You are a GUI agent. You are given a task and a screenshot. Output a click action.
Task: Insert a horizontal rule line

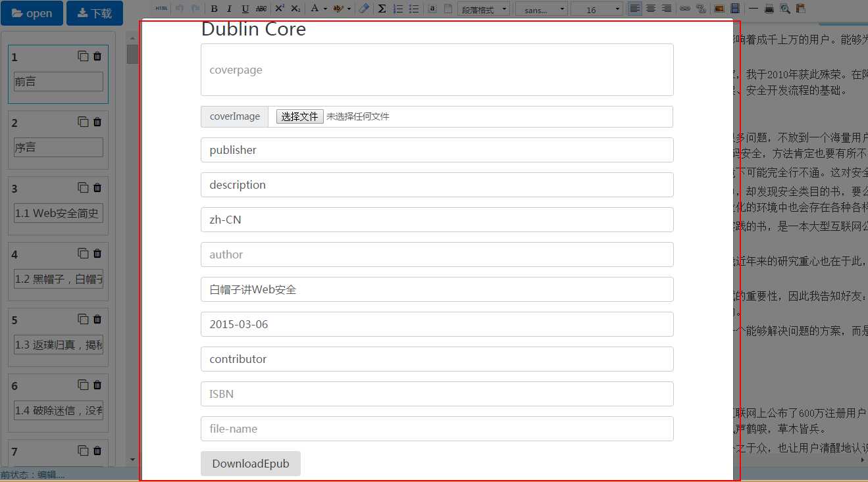(753, 9)
